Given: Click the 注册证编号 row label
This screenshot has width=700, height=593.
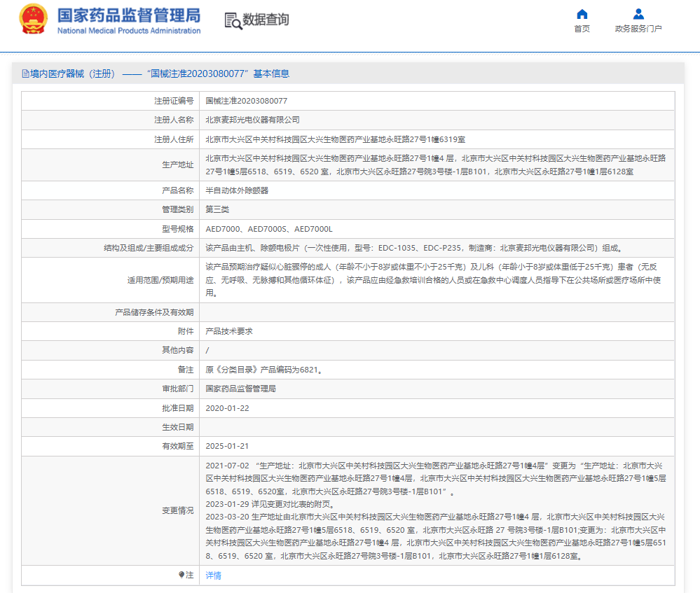Looking at the screenshot, I should point(174,101).
